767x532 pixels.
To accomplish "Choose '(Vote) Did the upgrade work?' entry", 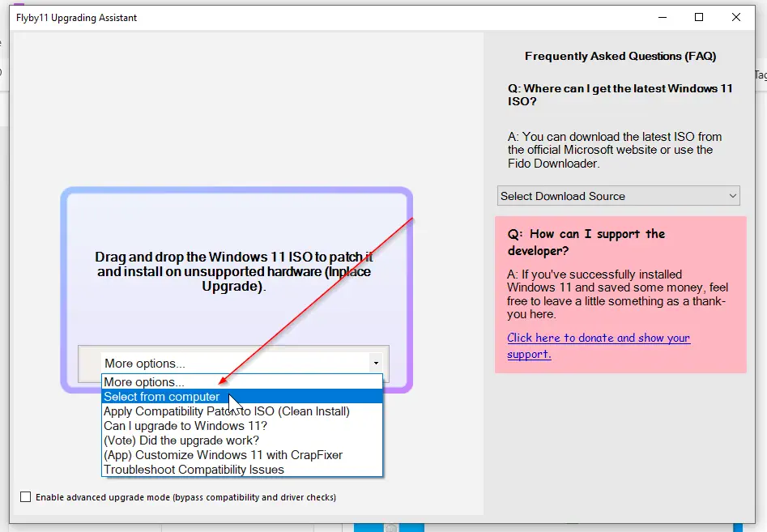I will [x=242, y=440].
